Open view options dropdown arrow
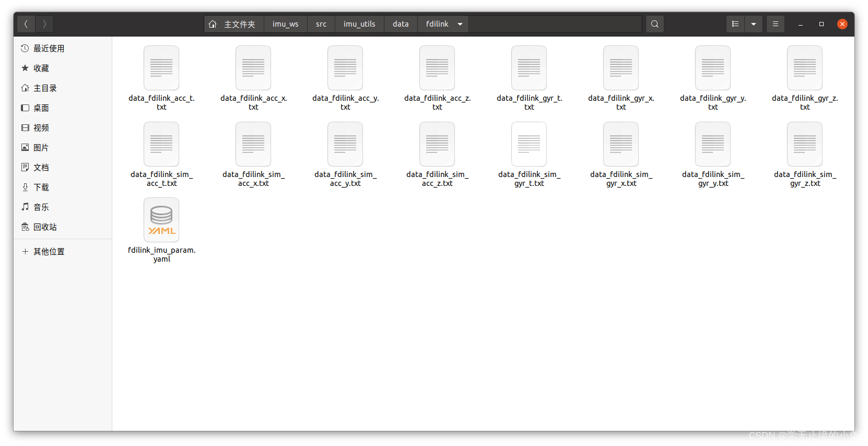 (x=754, y=24)
